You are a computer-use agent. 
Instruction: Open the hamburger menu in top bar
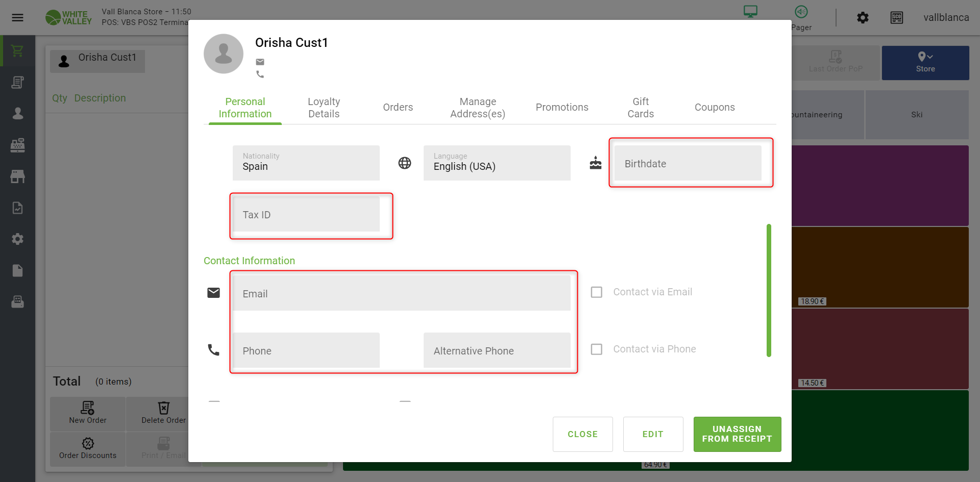pos(18,18)
